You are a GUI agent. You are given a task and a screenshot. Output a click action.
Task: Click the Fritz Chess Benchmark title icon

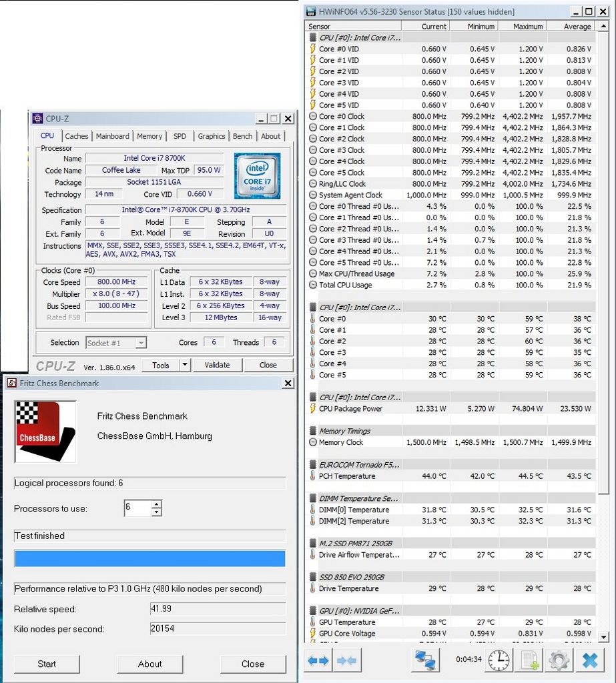click(x=12, y=384)
